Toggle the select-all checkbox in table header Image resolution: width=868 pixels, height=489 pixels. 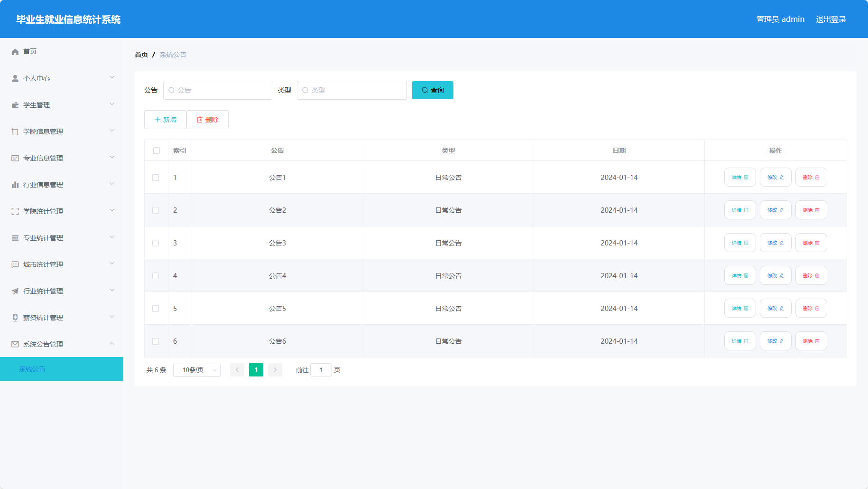pos(157,150)
